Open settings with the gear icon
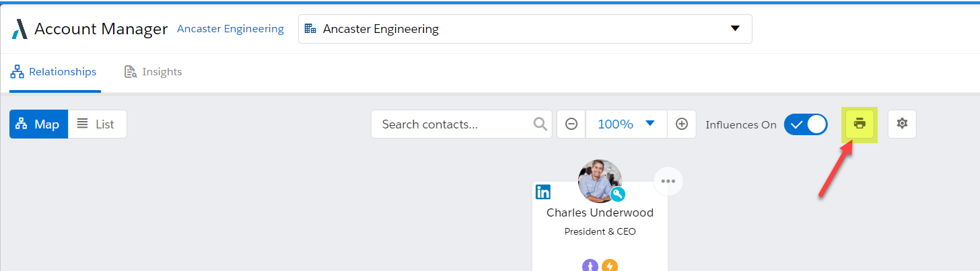This screenshot has width=980, height=271. pyautogui.click(x=902, y=124)
